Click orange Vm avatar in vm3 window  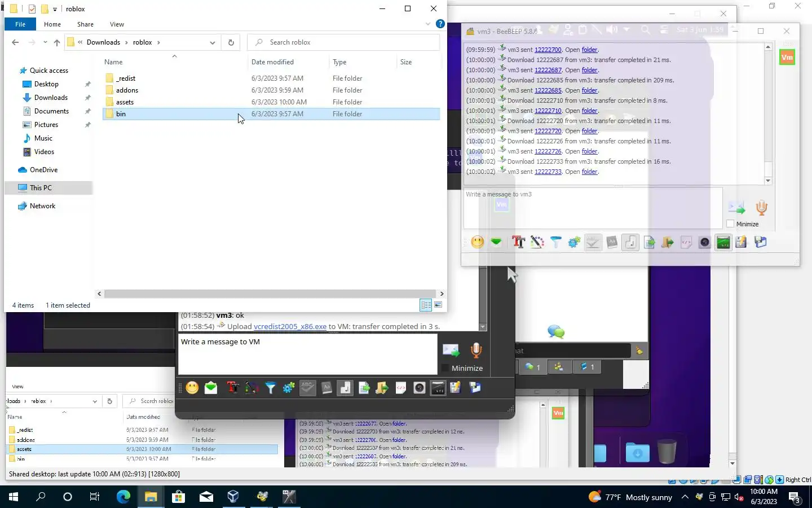pyautogui.click(x=787, y=57)
